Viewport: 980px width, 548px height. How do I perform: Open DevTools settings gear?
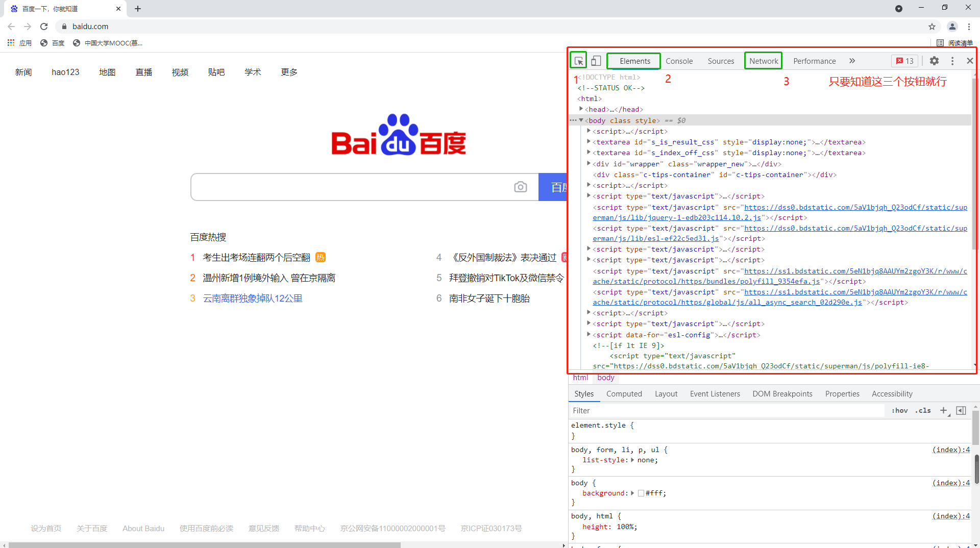coord(934,61)
